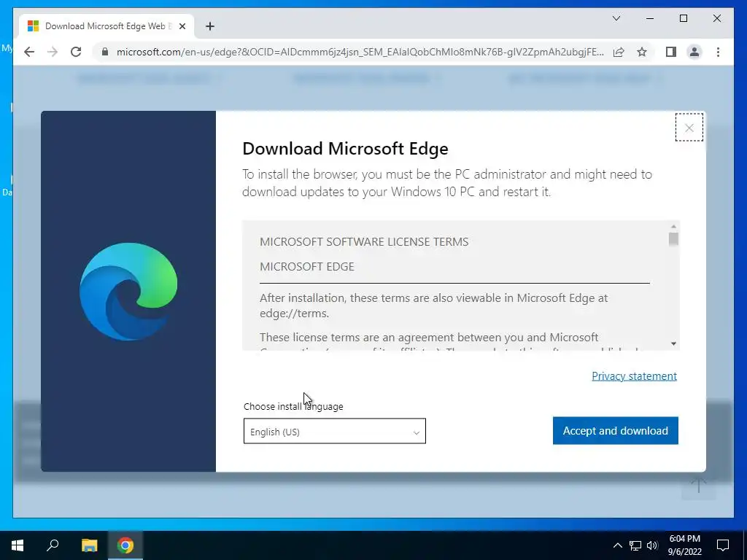Image resolution: width=747 pixels, height=560 pixels.
Task: Click the back-to-top arrow on page
Action: 698,486
